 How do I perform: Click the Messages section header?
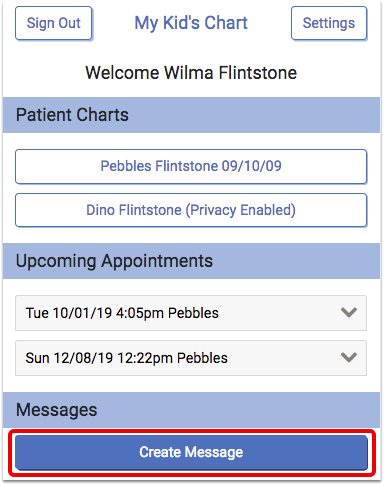(x=191, y=410)
